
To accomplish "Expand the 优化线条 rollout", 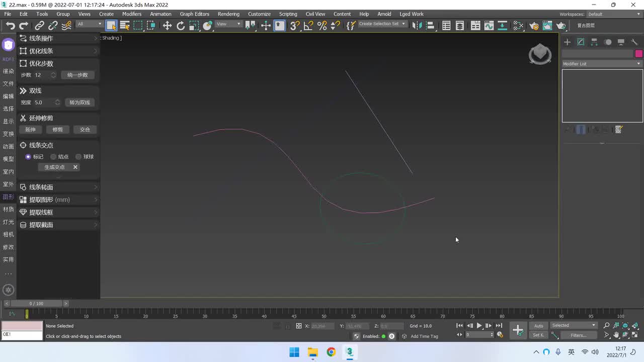I will pyautogui.click(x=58, y=51).
